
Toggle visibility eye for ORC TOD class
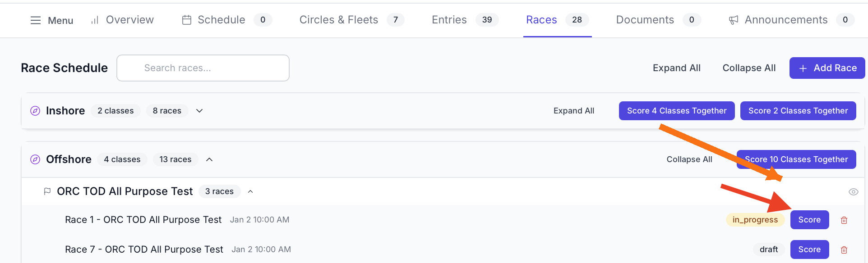(x=853, y=192)
